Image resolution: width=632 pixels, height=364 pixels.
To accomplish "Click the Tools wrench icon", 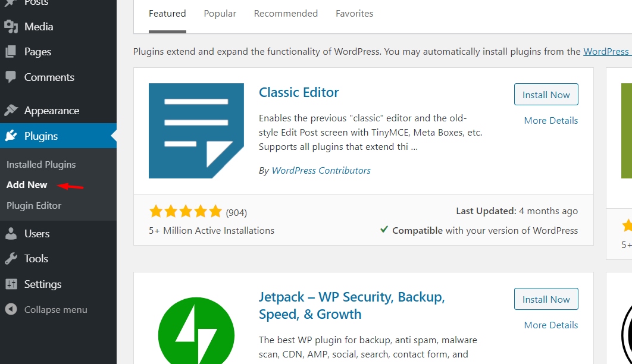I will pyautogui.click(x=11, y=259).
